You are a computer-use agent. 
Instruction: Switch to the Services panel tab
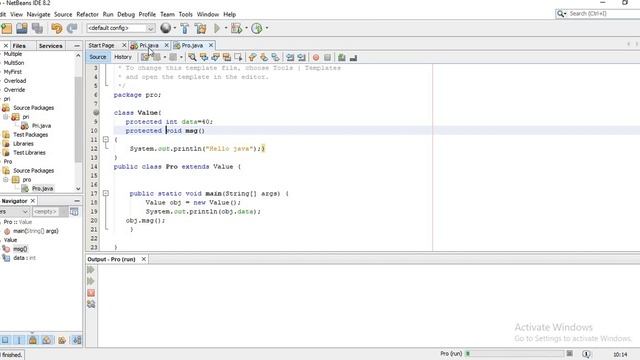tap(51, 46)
